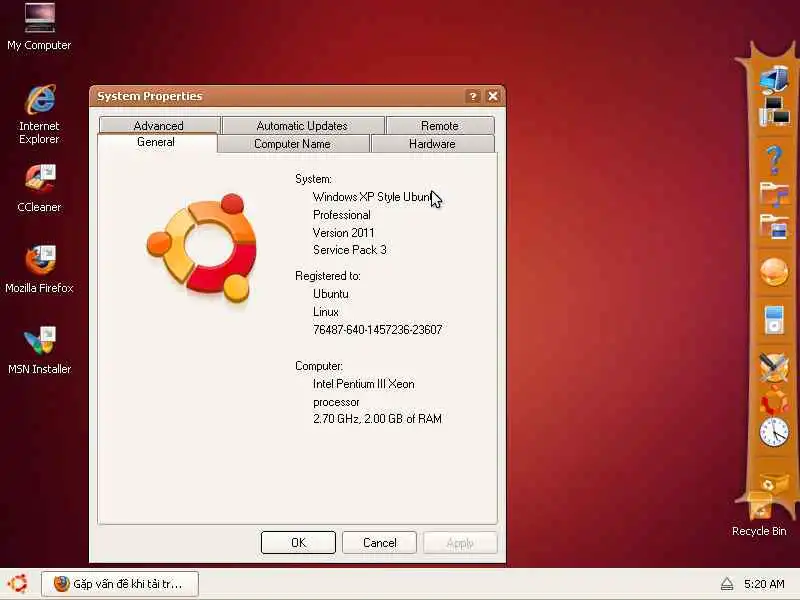Open the Computer Name tab
This screenshot has width=800, height=600.
[292, 144]
